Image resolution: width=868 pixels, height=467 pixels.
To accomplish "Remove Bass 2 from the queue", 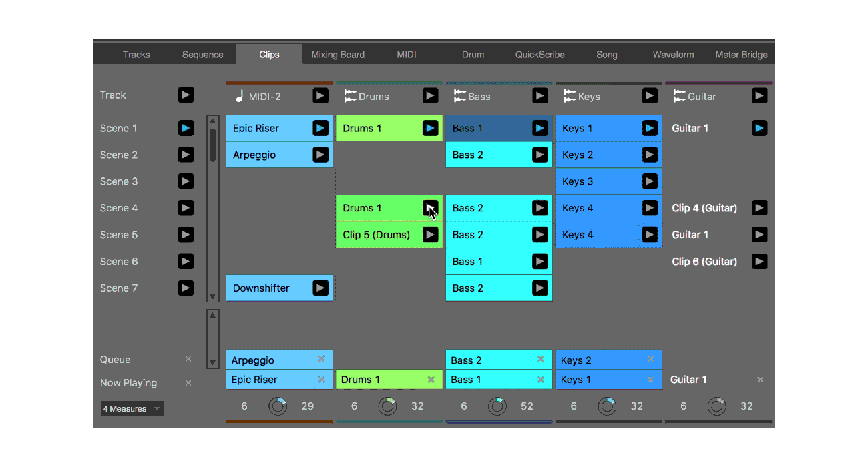I will pyautogui.click(x=541, y=359).
